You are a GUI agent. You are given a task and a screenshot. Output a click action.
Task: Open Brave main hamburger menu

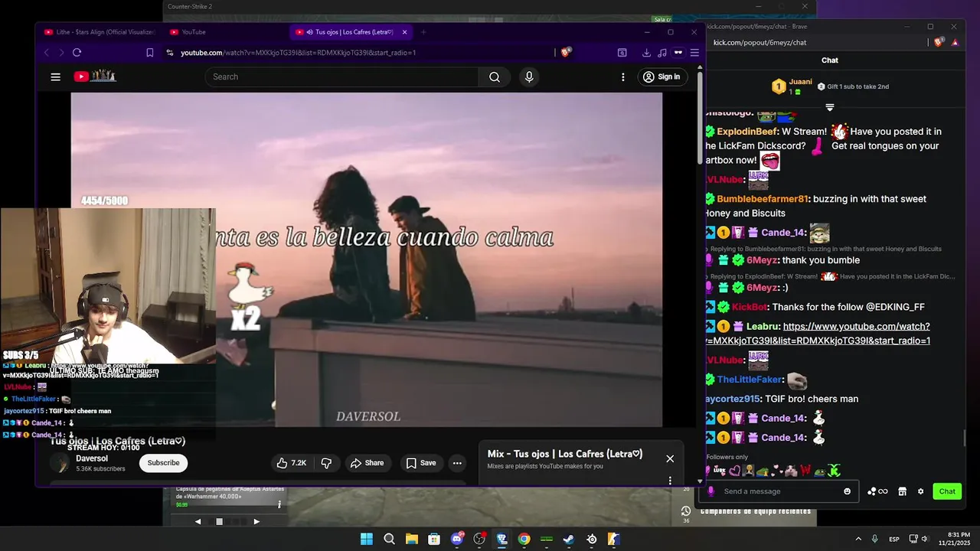694,53
